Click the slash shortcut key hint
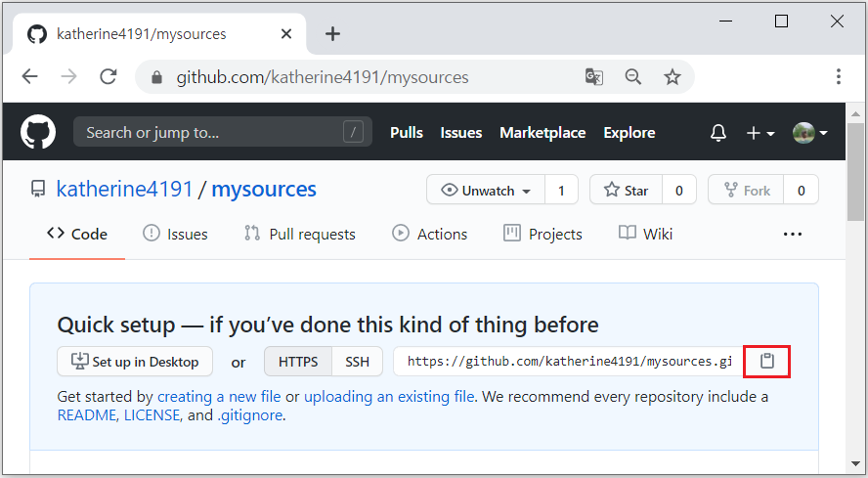This screenshot has height=478, width=868. [353, 132]
